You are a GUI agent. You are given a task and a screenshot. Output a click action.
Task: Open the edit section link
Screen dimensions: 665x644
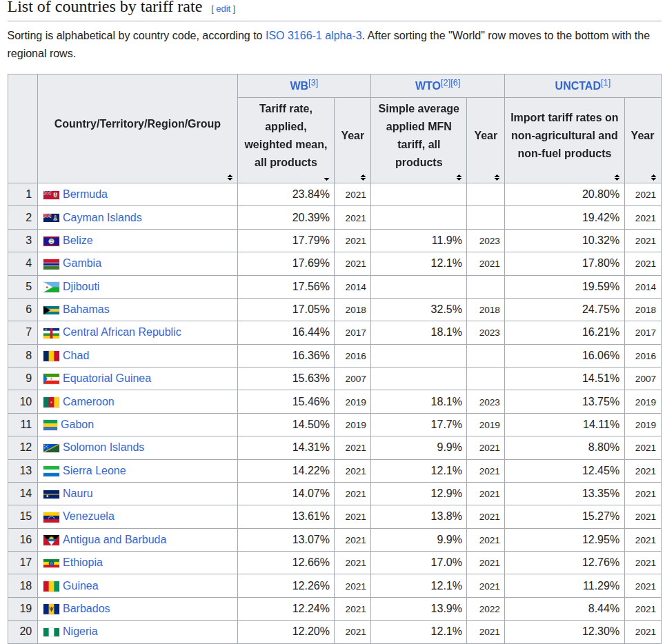[223, 9]
